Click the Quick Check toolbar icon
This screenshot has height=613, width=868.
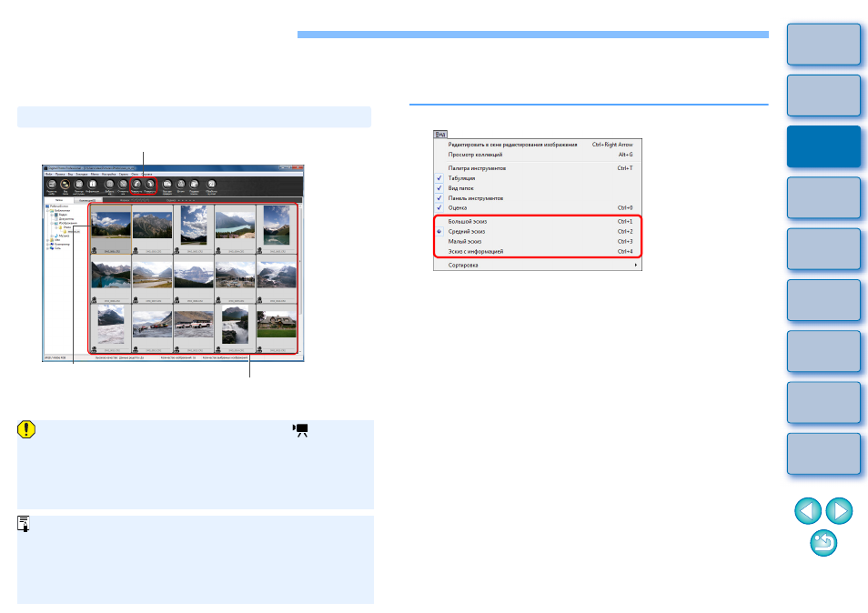click(x=167, y=185)
